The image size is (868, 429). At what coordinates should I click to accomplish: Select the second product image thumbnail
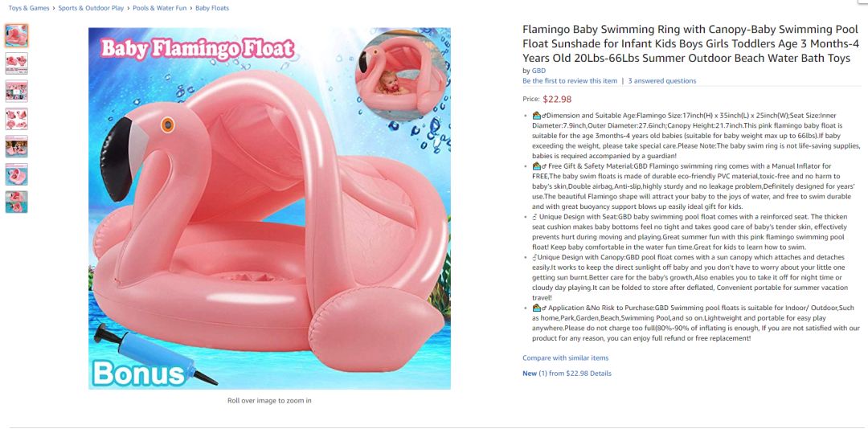tap(17, 63)
